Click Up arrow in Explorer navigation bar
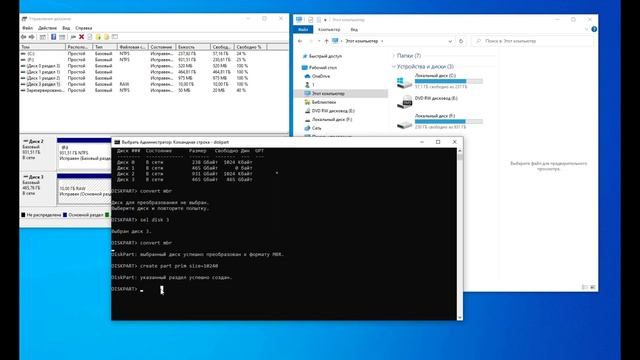640x360 pixels. point(326,41)
